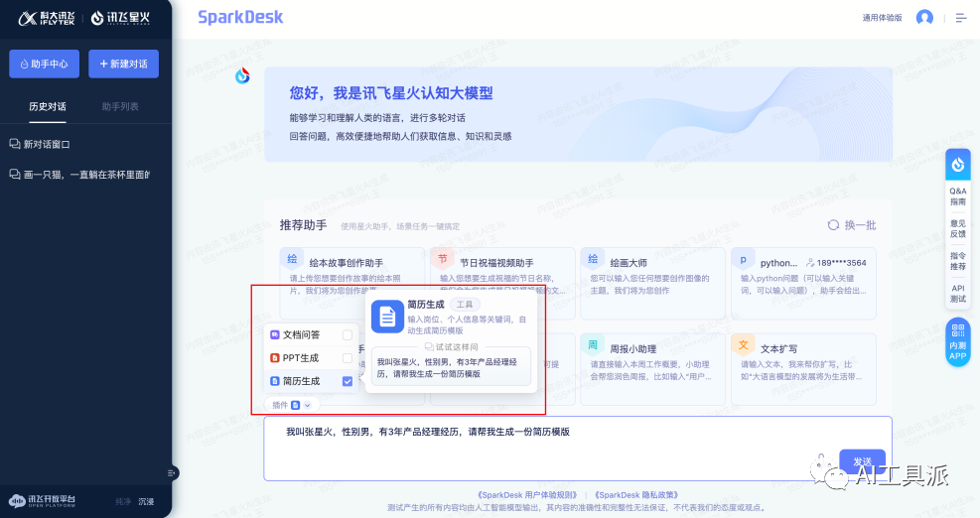Click the 绘 badge on 绘本故事创作助手
980x518 pixels.
pos(292,259)
